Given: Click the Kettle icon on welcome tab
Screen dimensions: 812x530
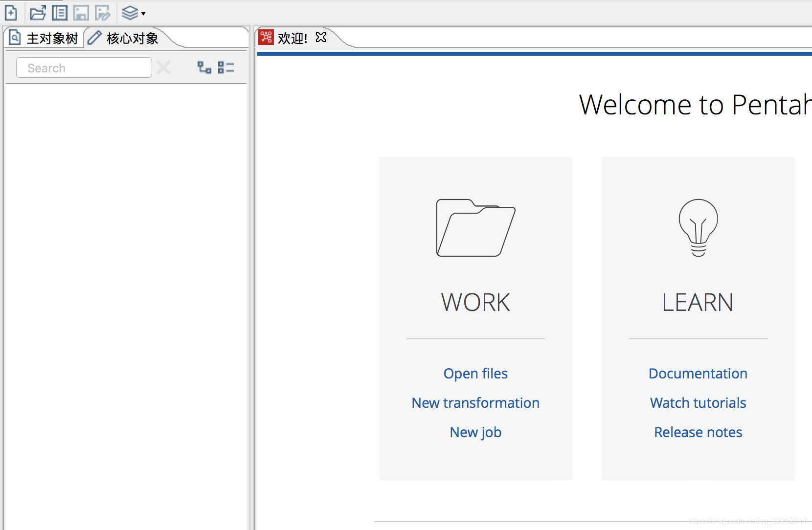Looking at the screenshot, I should click(x=266, y=37).
